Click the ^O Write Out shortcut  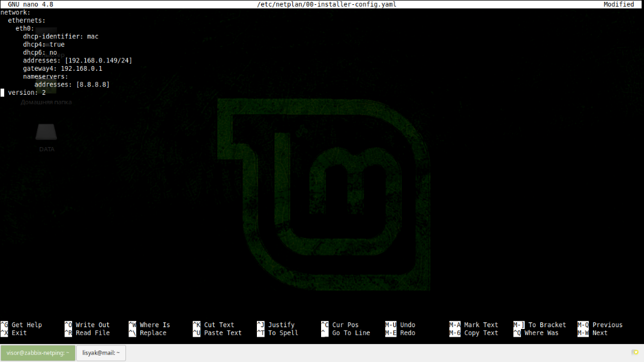[x=87, y=325]
